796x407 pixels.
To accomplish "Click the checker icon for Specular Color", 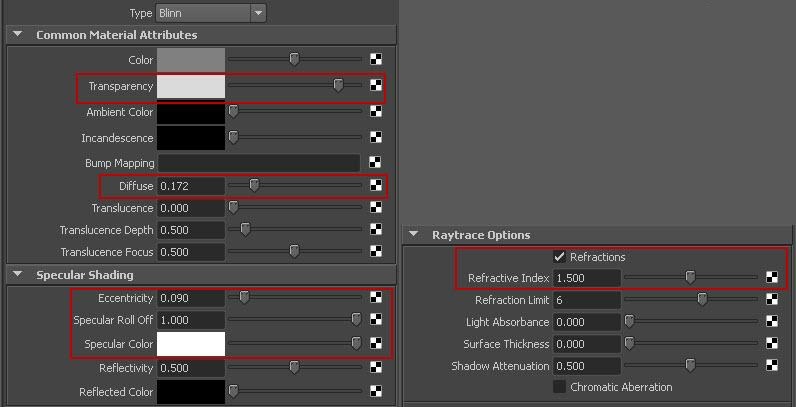I will 376,344.
